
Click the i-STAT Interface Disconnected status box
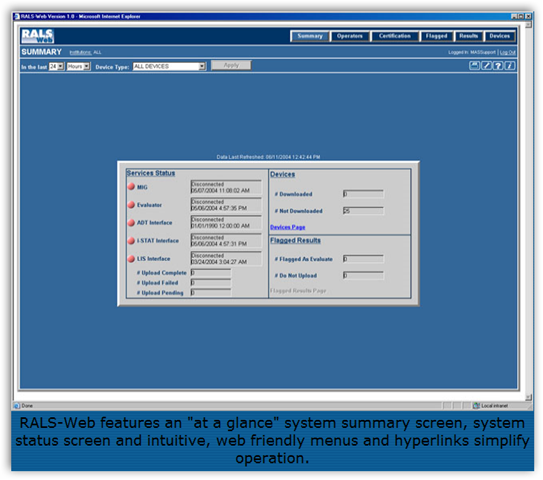coord(226,240)
